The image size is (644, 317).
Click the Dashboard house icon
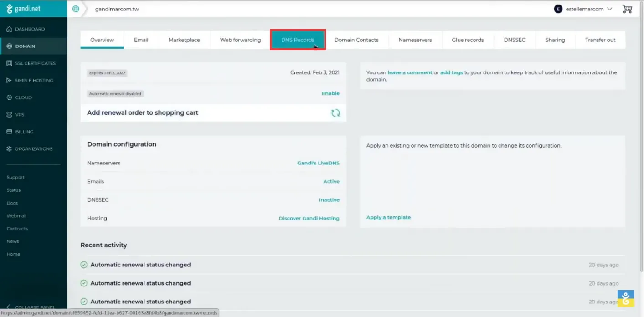coord(9,29)
